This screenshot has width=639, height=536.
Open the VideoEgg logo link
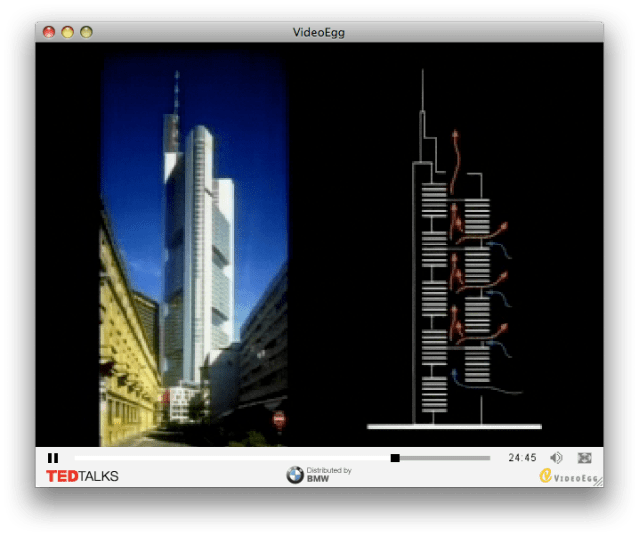[x=566, y=477]
